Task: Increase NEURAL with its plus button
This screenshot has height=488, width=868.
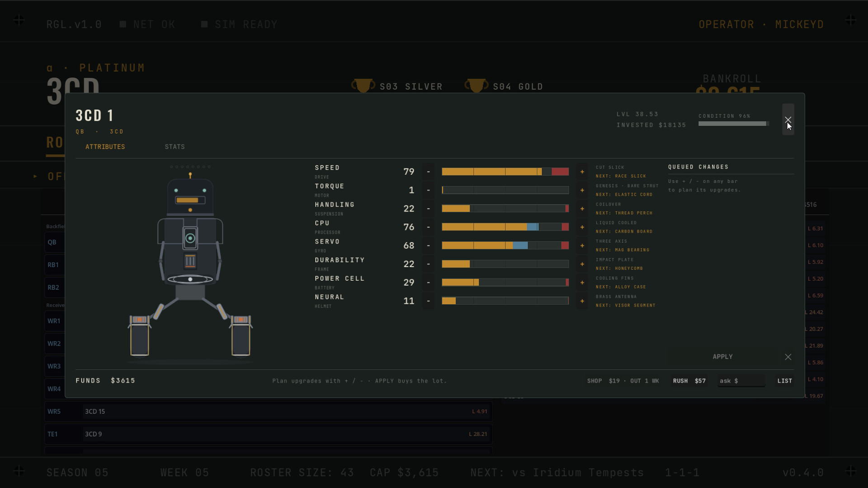Action: [582, 301]
